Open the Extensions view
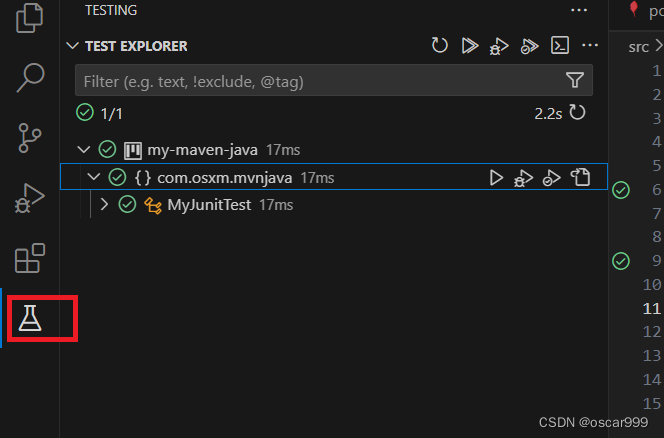 pyautogui.click(x=30, y=258)
